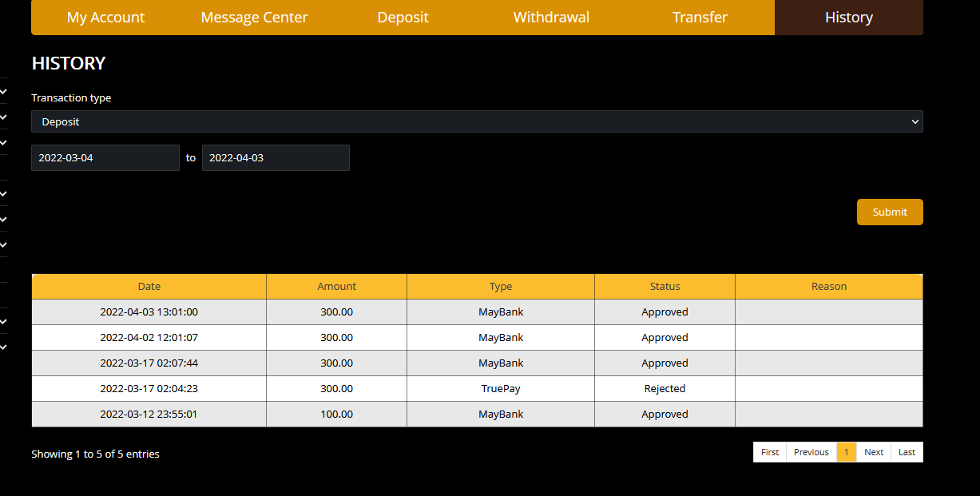This screenshot has width=980, height=496.
Task: Click the end date field 2022-04-03
Action: 276,158
